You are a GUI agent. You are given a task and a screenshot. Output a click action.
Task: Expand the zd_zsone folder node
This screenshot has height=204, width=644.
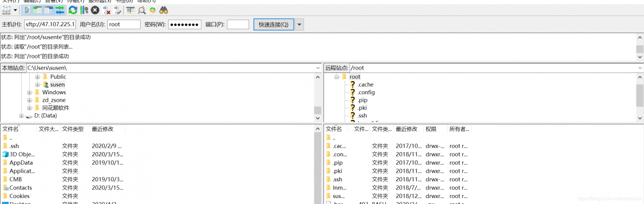click(29, 100)
